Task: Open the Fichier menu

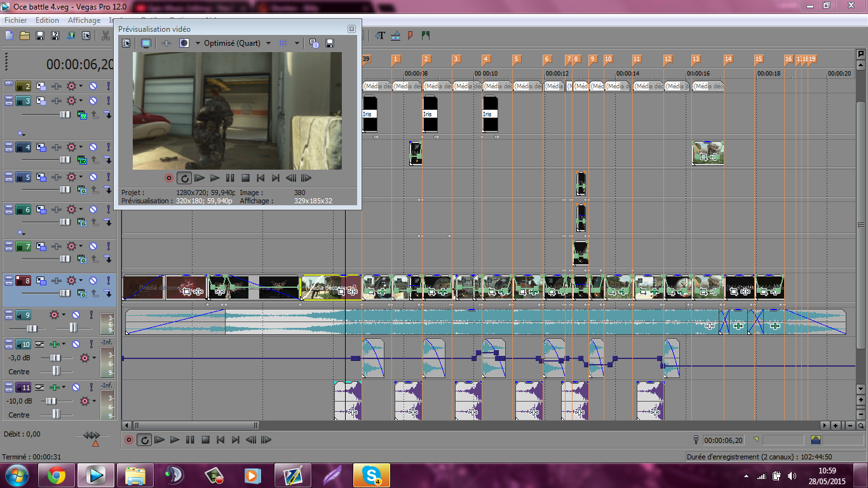Action: click(15, 20)
